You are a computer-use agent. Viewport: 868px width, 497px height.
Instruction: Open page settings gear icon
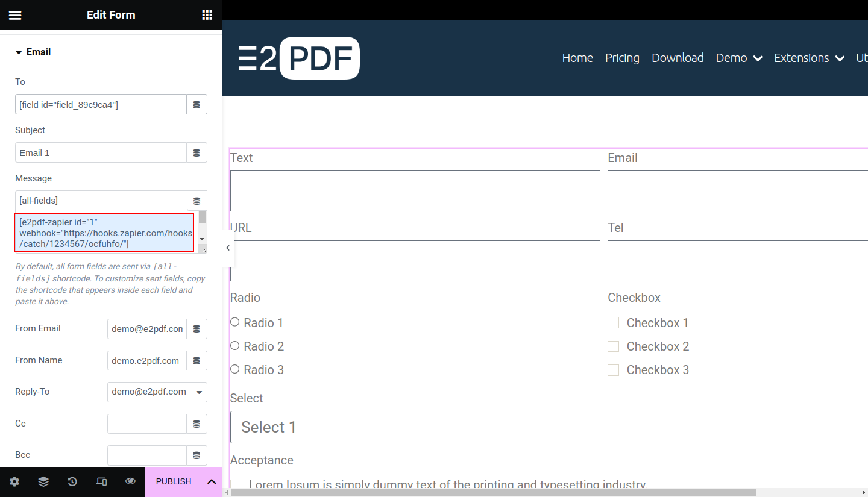click(x=14, y=481)
